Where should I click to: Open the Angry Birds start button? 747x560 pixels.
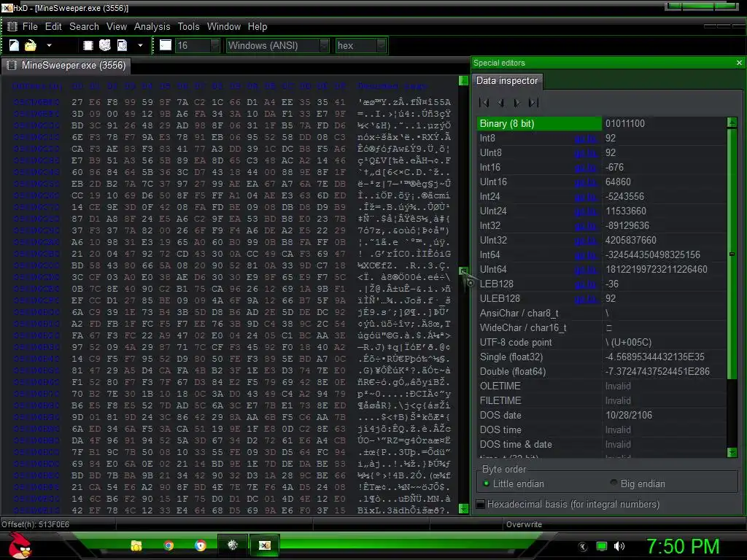click(20, 545)
